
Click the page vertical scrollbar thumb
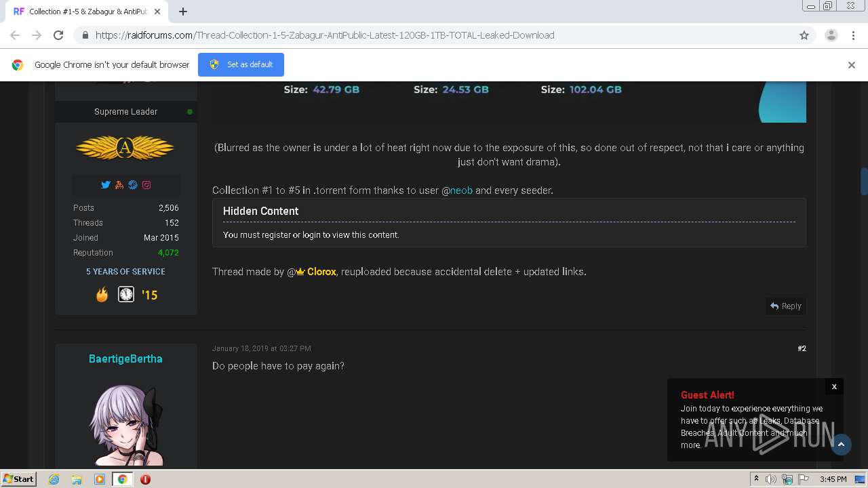(864, 181)
